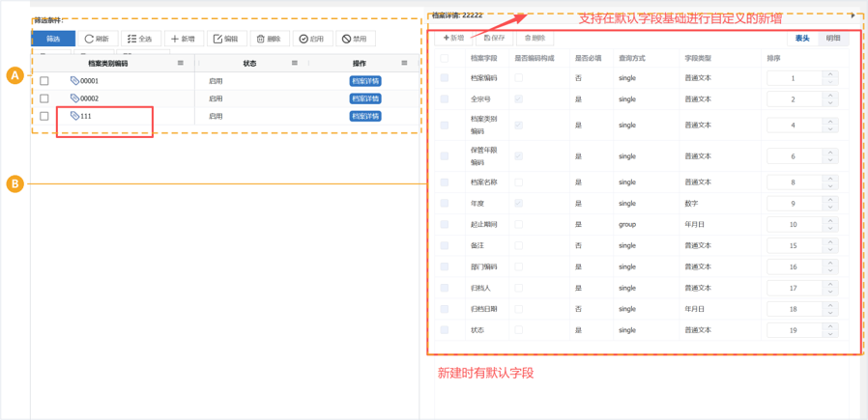Decrease the sort value for 全宗号

point(829,103)
